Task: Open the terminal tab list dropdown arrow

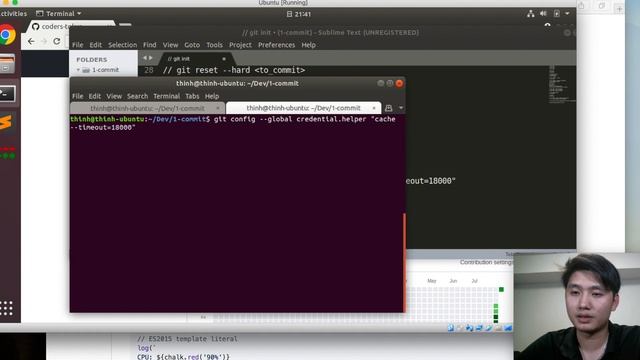Action: pos(401,108)
